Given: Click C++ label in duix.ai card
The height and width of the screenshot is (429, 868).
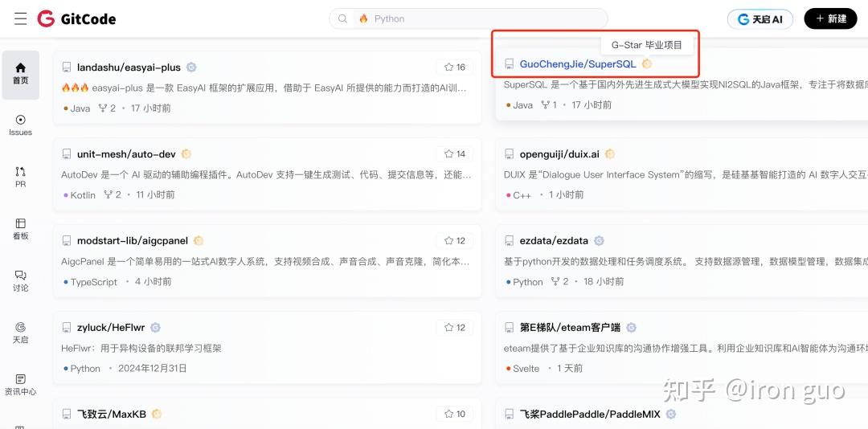Looking at the screenshot, I should [x=522, y=195].
